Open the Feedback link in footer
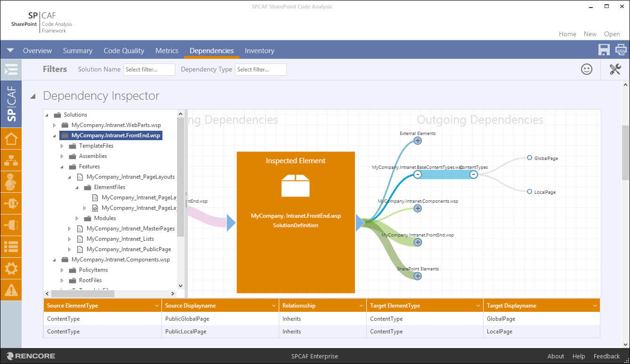Screen dimensions: 630x364 [x=606, y=356]
